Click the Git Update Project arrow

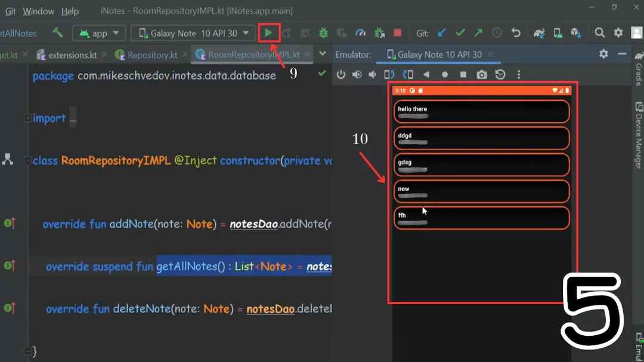[441, 33]
